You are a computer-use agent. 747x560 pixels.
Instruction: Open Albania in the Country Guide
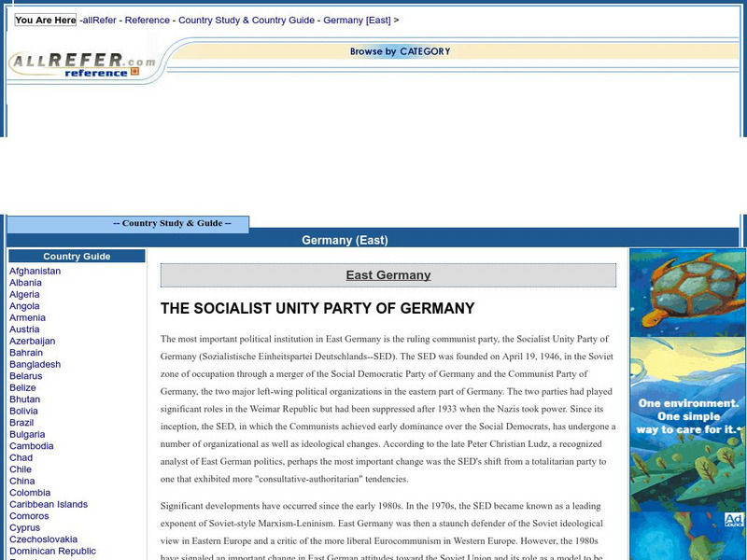click(x=26, y=283)
